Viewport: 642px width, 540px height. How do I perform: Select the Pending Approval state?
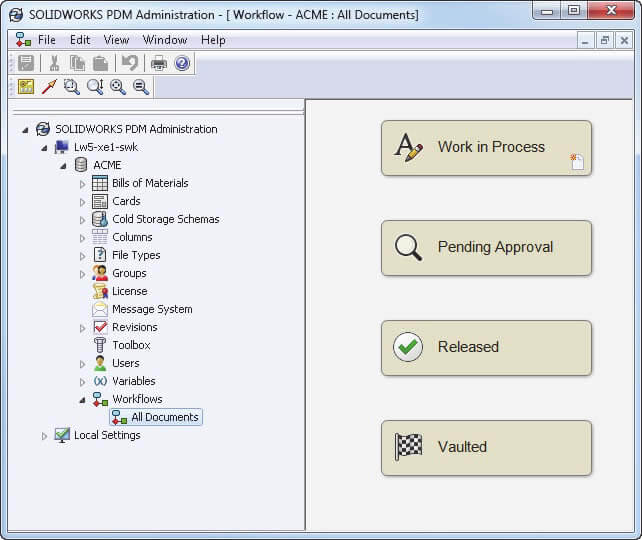486,248
